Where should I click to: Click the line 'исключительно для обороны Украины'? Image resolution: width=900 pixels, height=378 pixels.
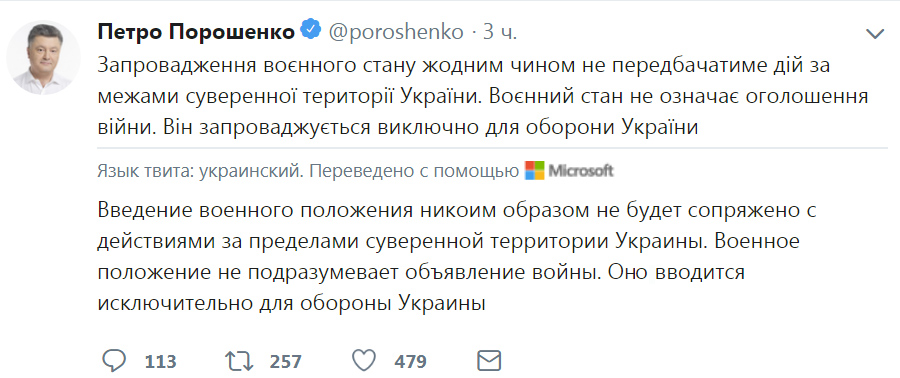click(292, 302)
